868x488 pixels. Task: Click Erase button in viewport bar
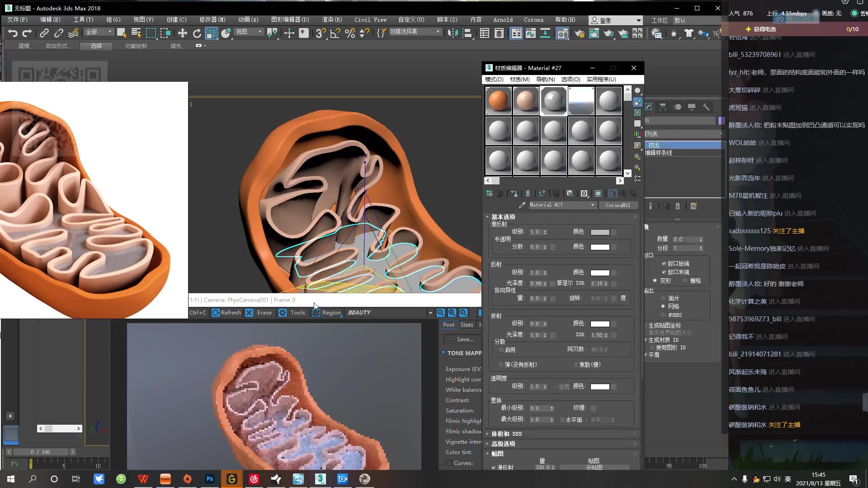(x=264, y=312)
